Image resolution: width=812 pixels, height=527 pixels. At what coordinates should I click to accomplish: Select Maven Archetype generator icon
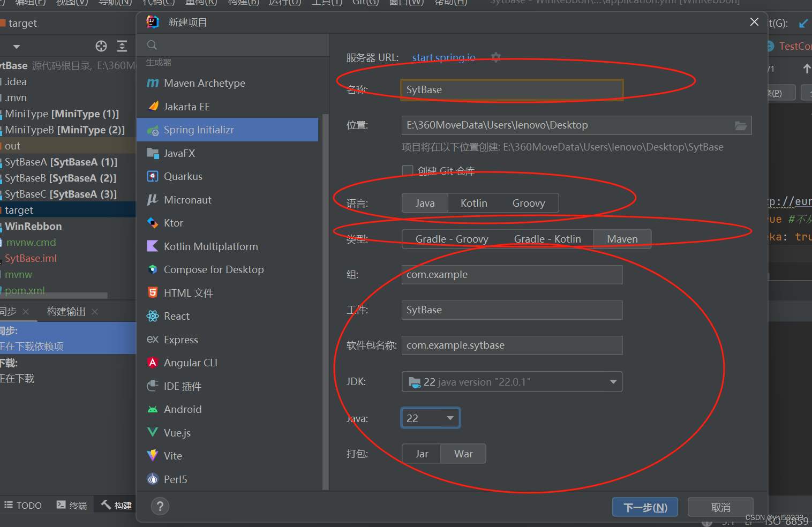153,83
